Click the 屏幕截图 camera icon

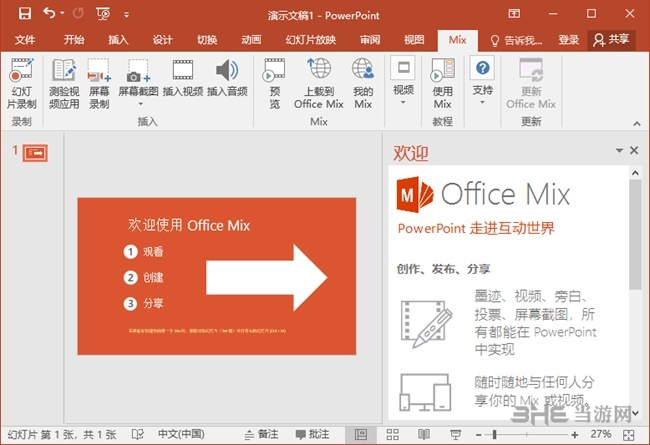coord(138,71)
